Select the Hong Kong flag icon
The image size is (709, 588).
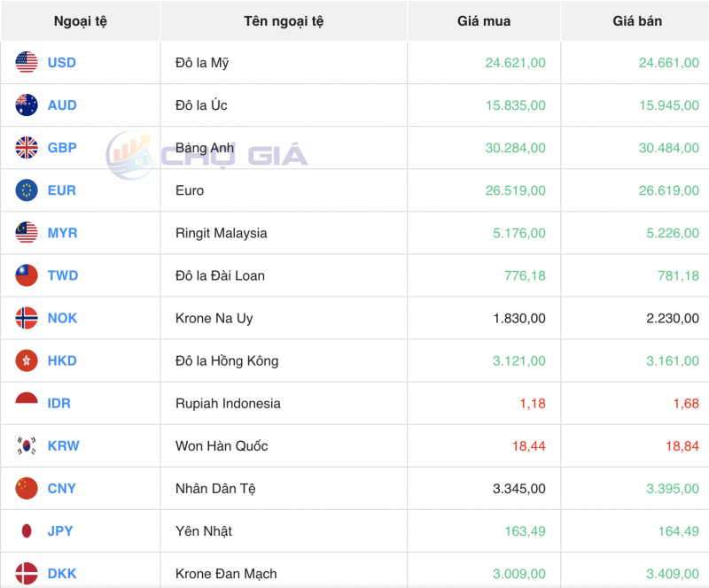tap(27, 360)
